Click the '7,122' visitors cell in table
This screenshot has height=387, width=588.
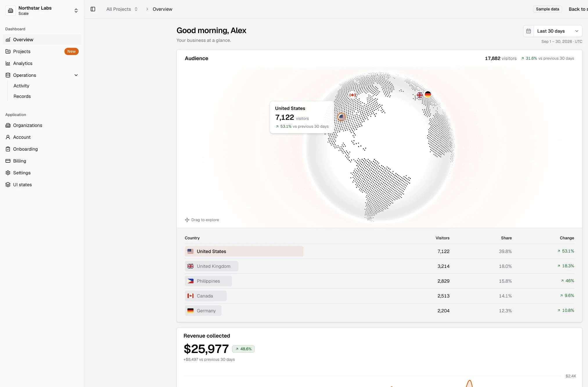point(443,251)
